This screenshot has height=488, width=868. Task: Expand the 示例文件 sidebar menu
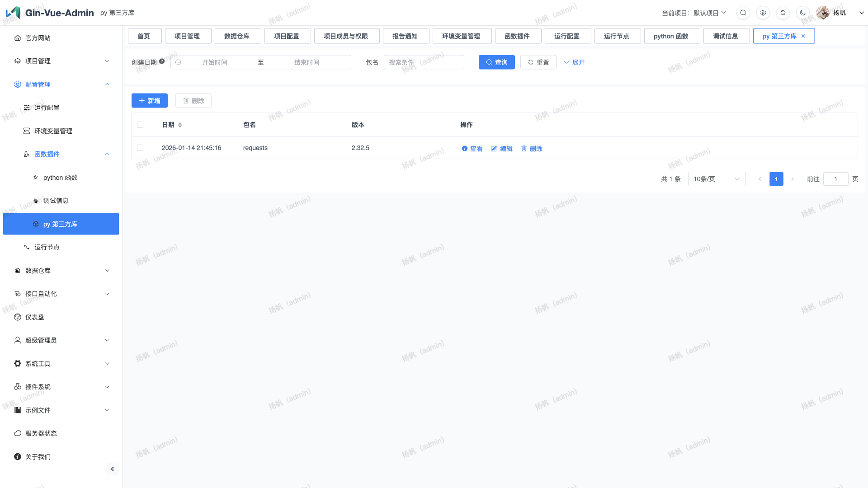pos(61,410)
